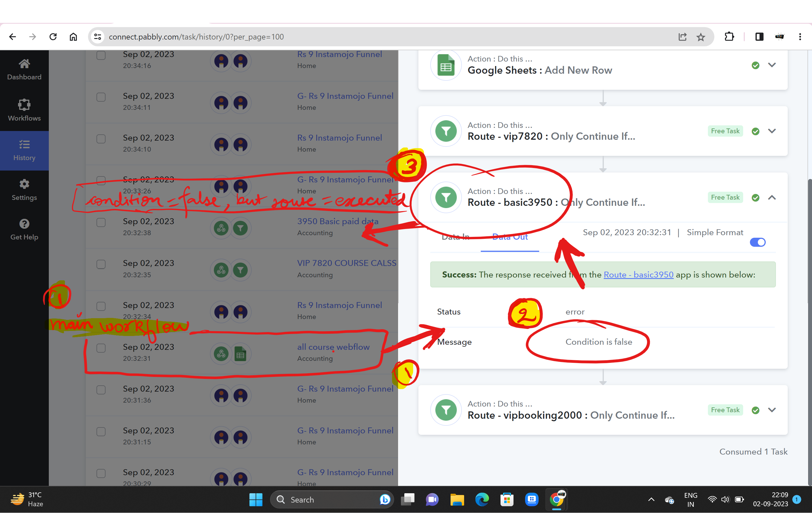Check the box for 3950 Basic paid data row

click(x=101, y=223)
